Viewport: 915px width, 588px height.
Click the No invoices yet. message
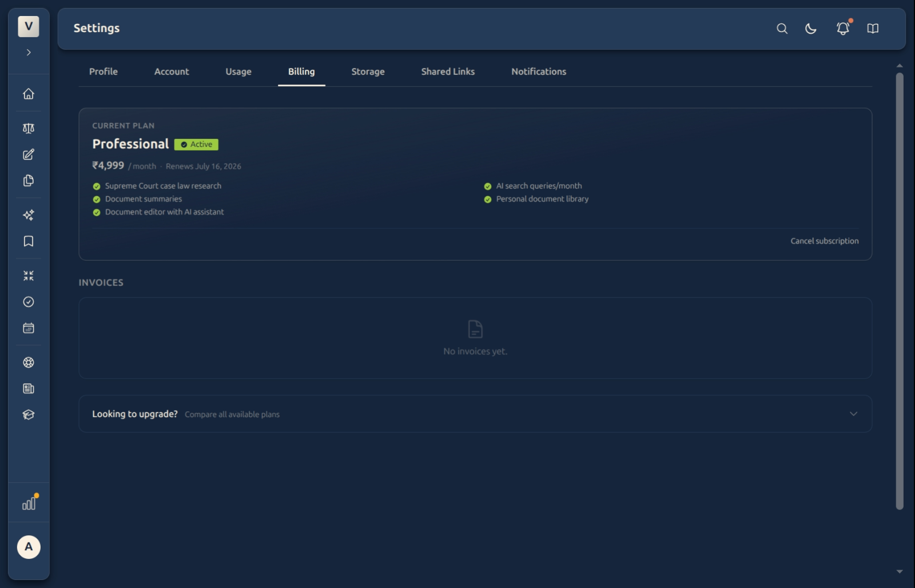click(475, 351)
